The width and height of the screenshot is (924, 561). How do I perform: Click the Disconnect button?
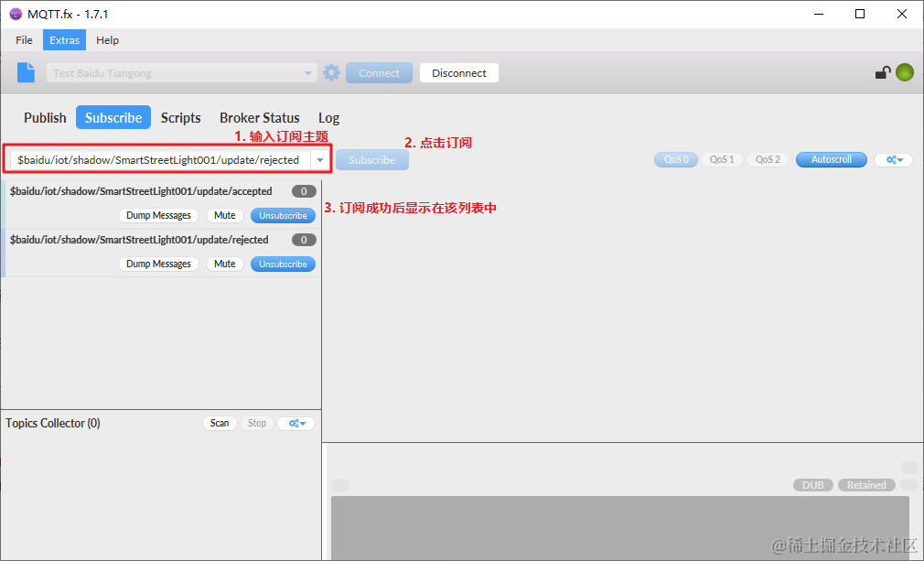tap(459, 73)
